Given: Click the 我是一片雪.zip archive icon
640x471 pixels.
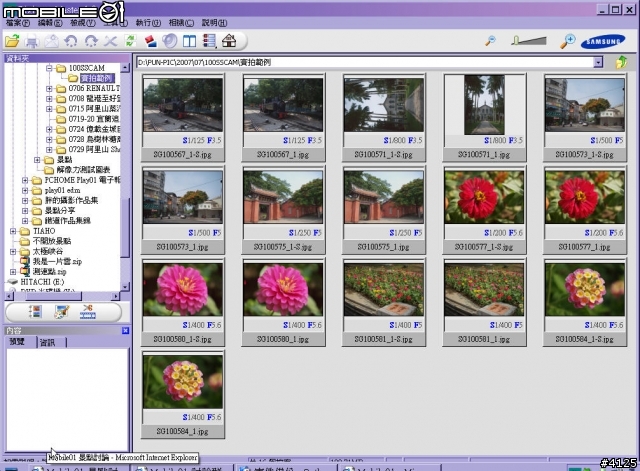Looking at the screenshot, I should pos(25,261).
